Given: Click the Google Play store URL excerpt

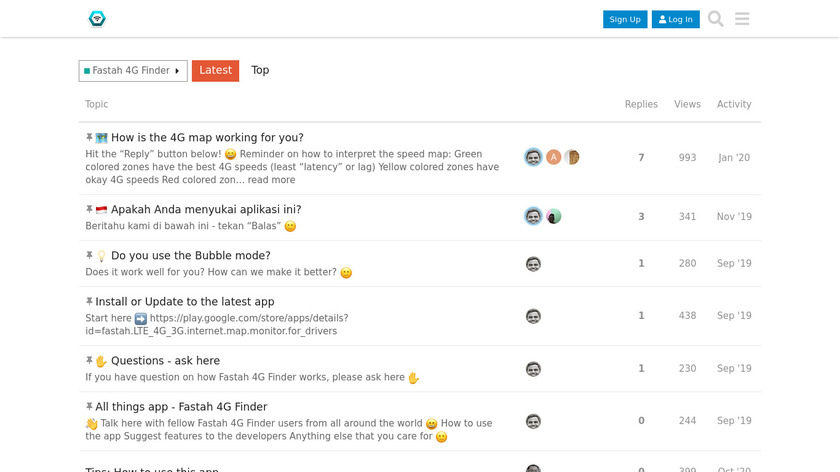Looking at the screenshot, I should 216,325.
